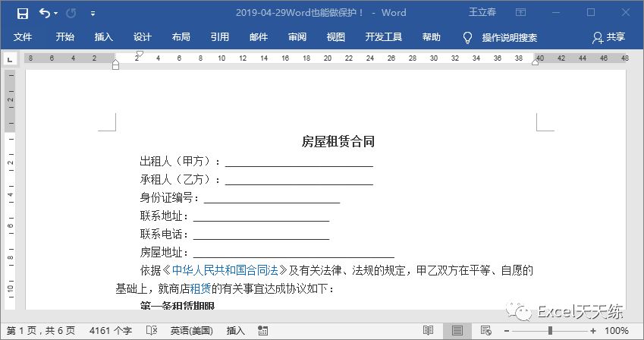This screenshot has width=644, height=340.
Task: Click the 操作说明搜索 search field
Action: [x=509, y=37]
